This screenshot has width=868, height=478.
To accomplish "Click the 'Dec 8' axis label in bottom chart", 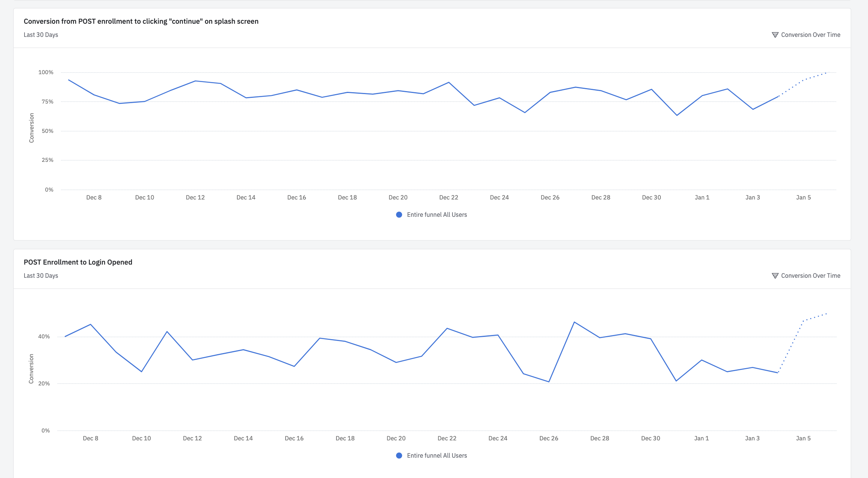I will click(x=90, y=438).
